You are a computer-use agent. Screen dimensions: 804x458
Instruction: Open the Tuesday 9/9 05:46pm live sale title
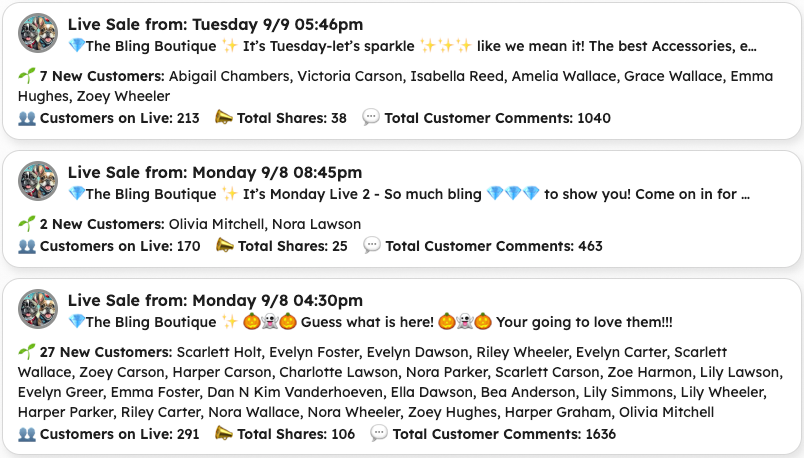[215, 24]
